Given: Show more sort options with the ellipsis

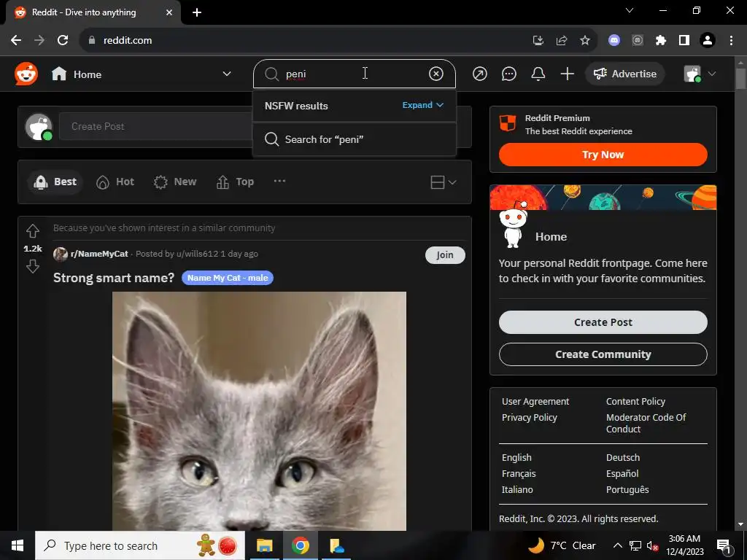Looking at the screenshot, I should pos(279,181).
